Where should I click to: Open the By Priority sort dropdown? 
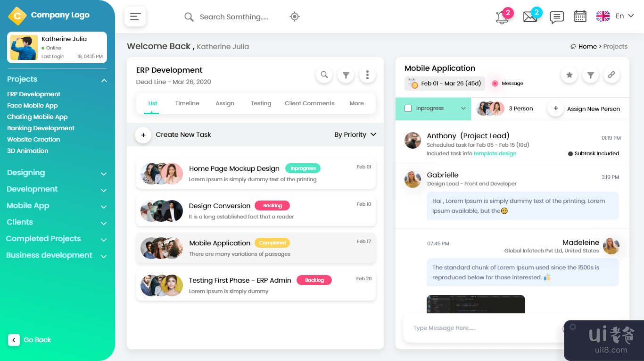pyautogui.click(x=355, y=134)
